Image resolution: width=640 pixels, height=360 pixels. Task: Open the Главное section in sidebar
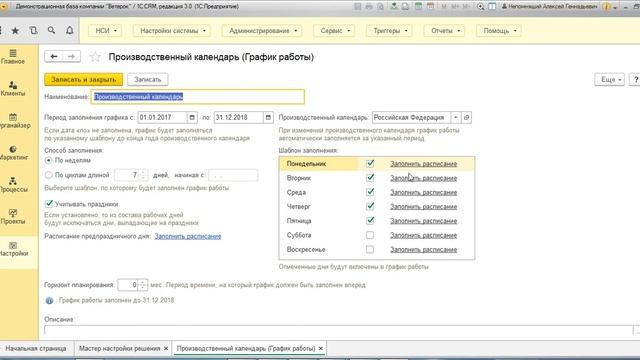point(13,57)
